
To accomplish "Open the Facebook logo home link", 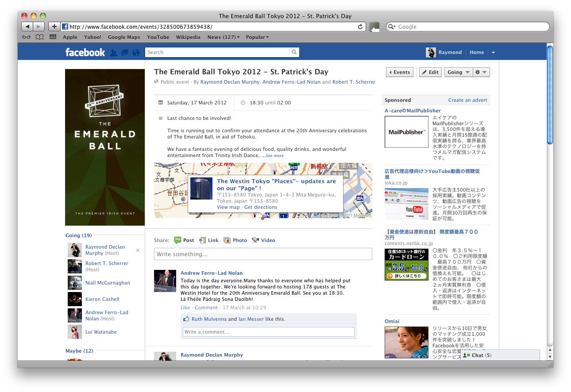I will [x=85, y=52].
